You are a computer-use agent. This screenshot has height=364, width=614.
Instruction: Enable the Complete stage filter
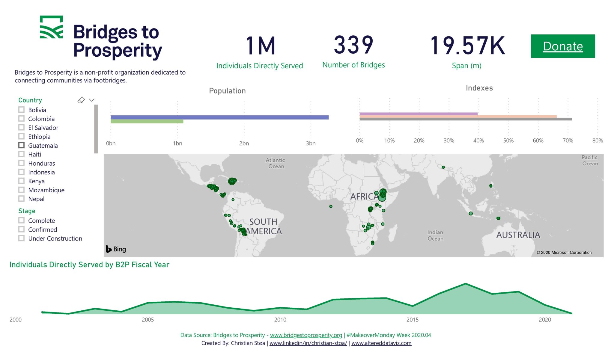click(21, 220)
